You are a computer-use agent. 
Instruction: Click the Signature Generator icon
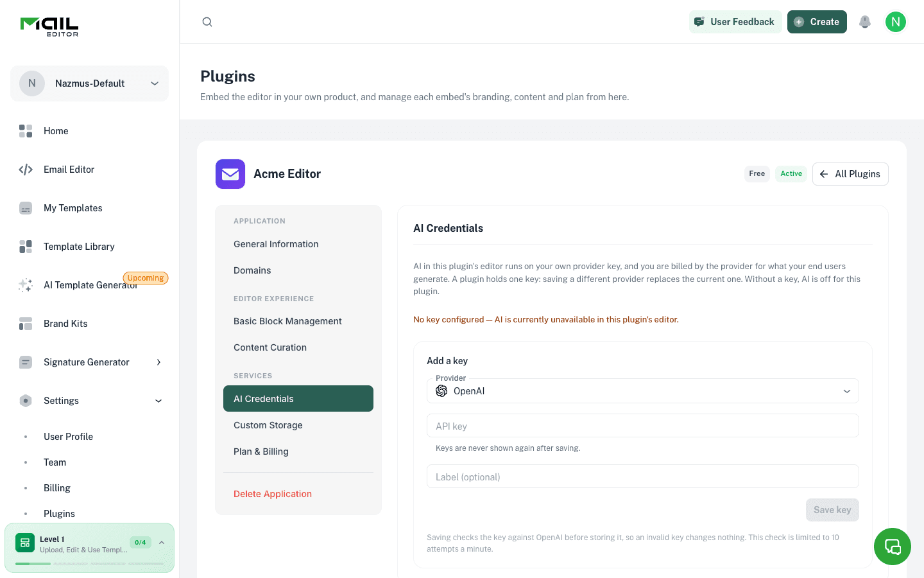pos(26,362)
